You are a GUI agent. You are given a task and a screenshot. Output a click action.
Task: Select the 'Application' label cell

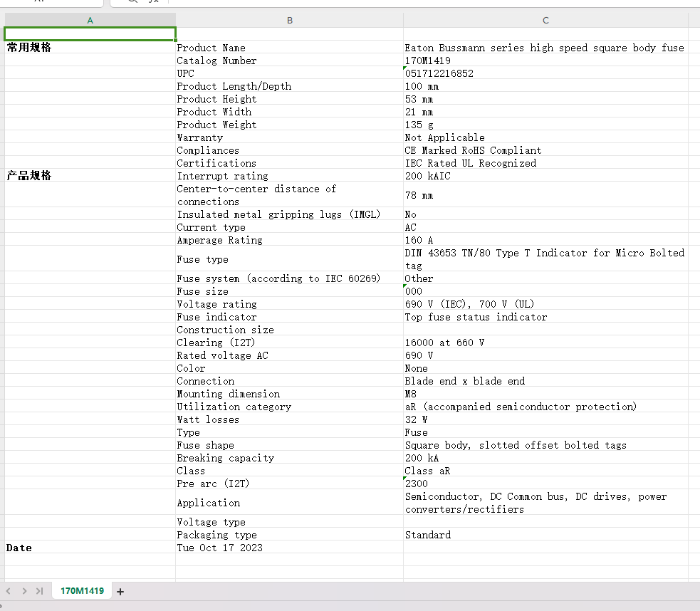(289, 503)
